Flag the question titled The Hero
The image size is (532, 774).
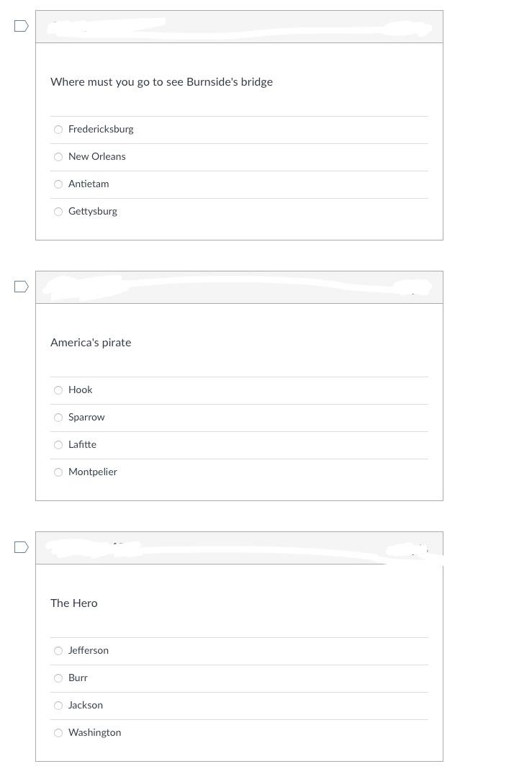tap(22, 547)
